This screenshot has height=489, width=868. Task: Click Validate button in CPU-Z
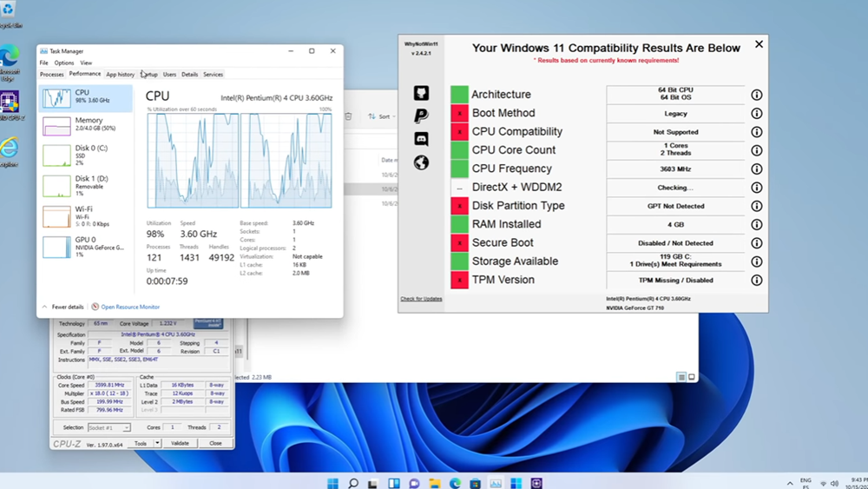point(180,443)
